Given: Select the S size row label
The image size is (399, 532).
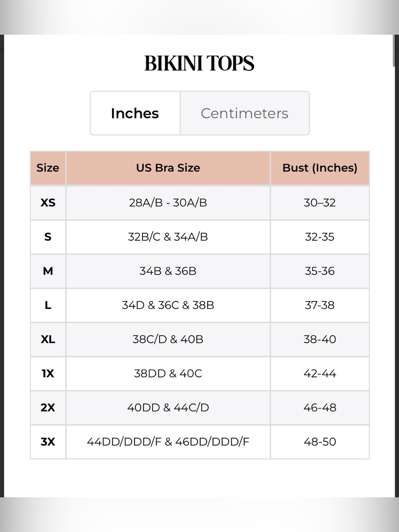Looking at the screenshot, I should coord(48,237).
